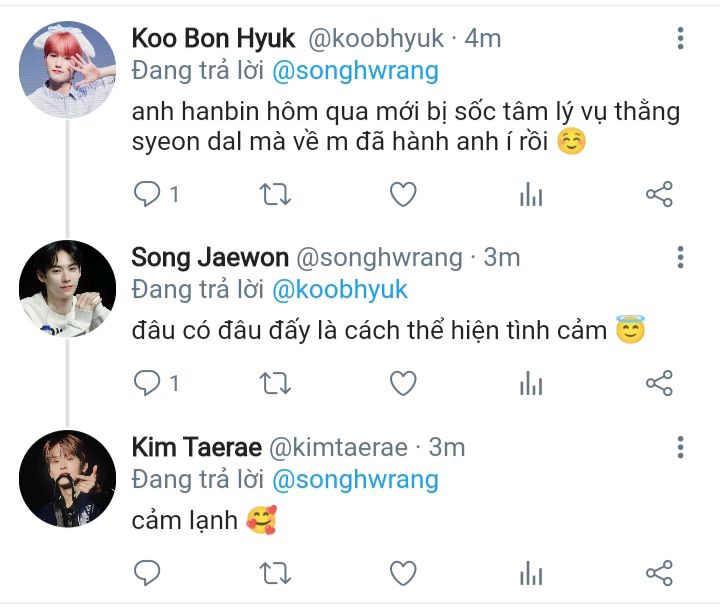Open @songhwrang mention in Koo Bon Hyuk's reply

point(355,72)
